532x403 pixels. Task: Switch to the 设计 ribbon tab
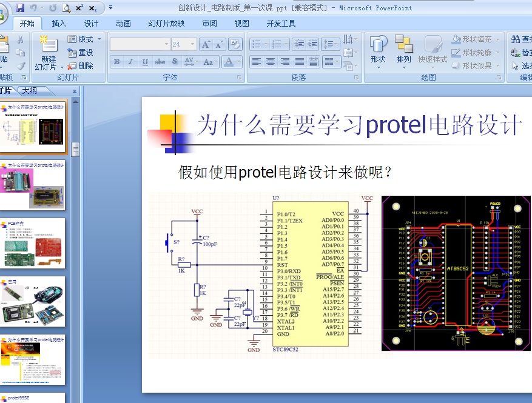[x=91, y=24]
